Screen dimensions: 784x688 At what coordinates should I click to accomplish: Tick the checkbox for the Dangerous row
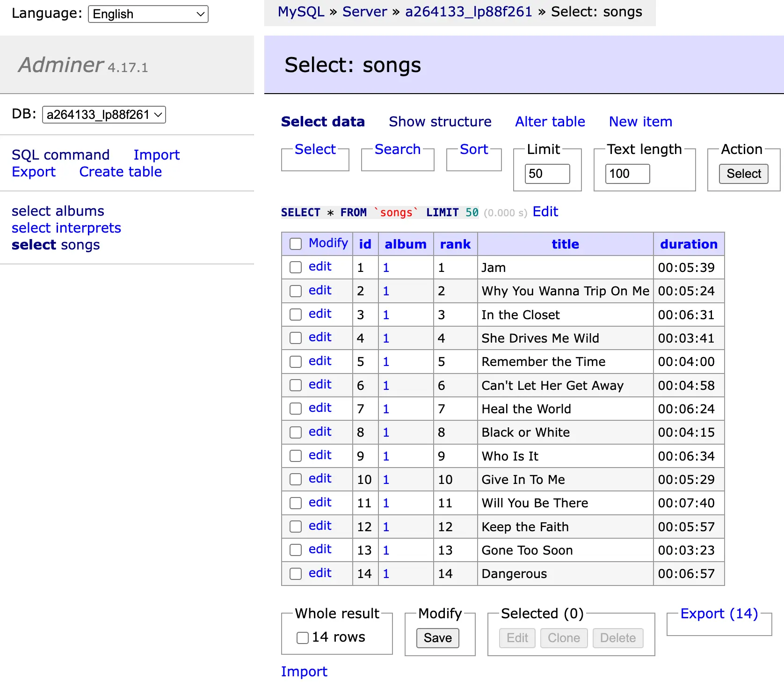coord(295,573)
